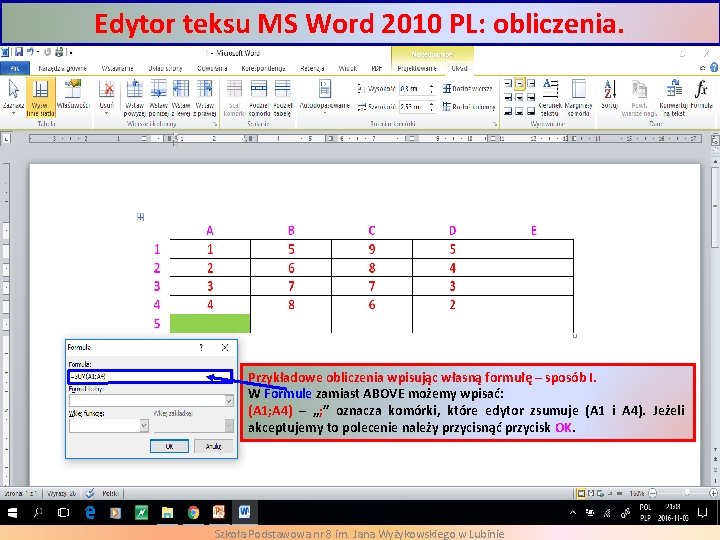Click the Formuła dialog help question mark

point(201,348)
